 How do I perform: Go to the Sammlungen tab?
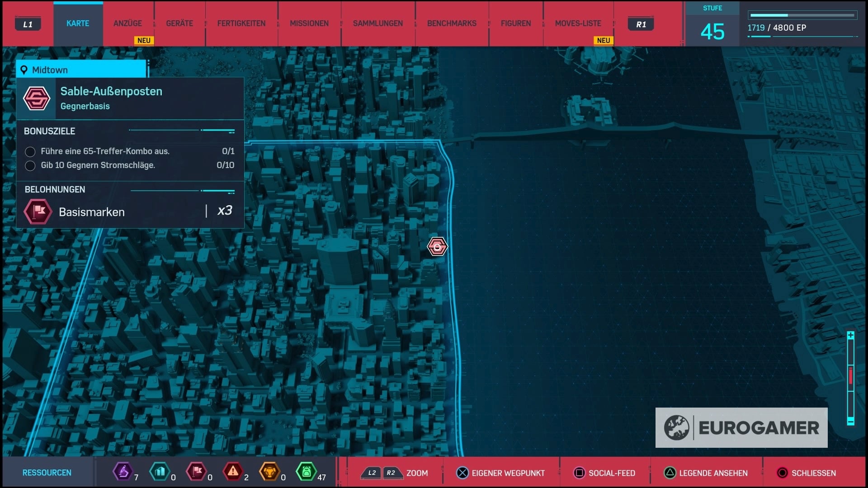378,23
